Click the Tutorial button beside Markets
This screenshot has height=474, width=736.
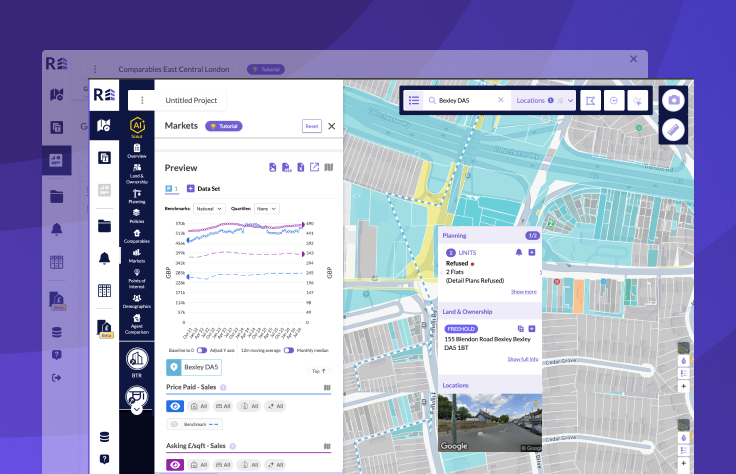[x=224, y=126]
